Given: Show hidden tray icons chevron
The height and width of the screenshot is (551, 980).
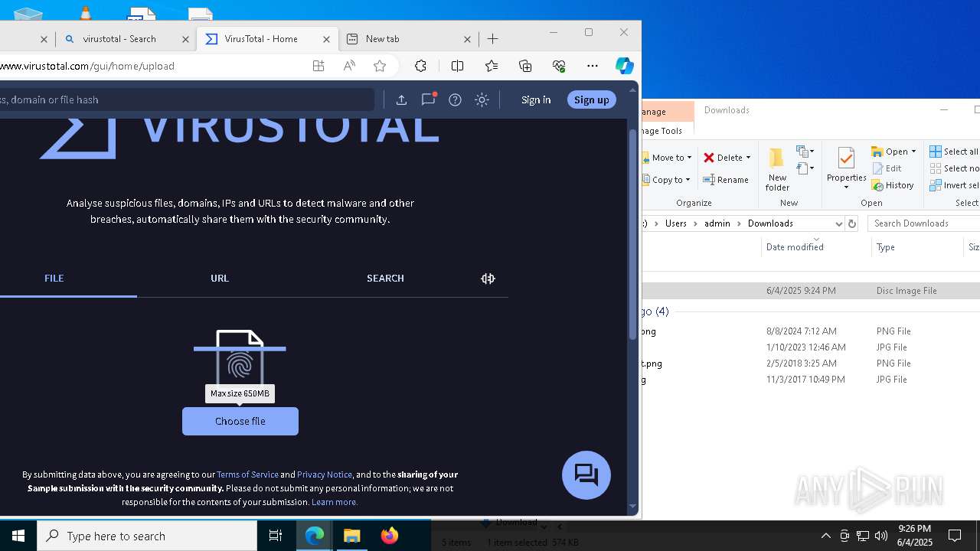Looking at the screenshot, I should [x=825, y=536].
